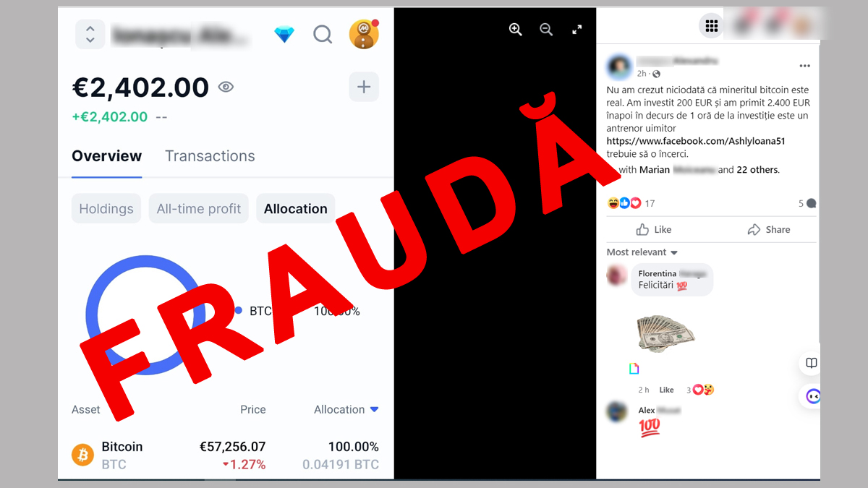Screen dimensions: 868x488
Task: Zoom in on the photo viewer
Action: (516, 30)
